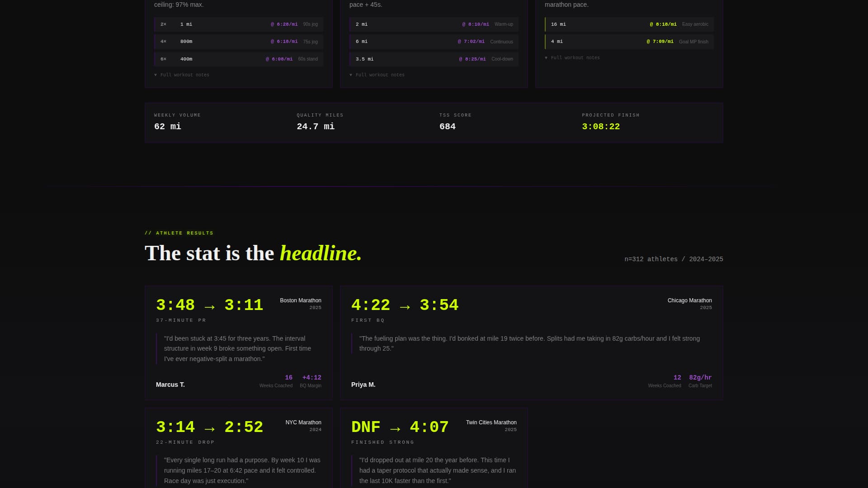Click the Quality Miles value 24.7 mi
Image resolution: width=868 pixels, height=488 pixels.
point(316,127)
